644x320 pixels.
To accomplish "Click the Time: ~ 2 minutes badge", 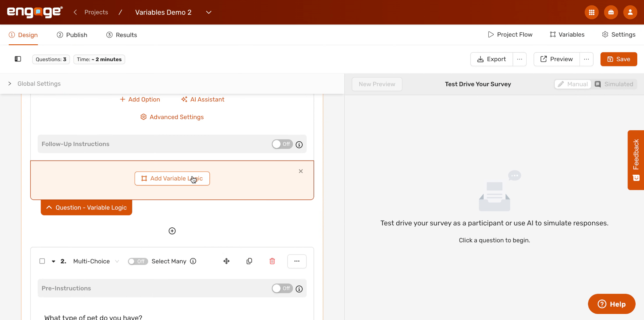I will 99,59.
